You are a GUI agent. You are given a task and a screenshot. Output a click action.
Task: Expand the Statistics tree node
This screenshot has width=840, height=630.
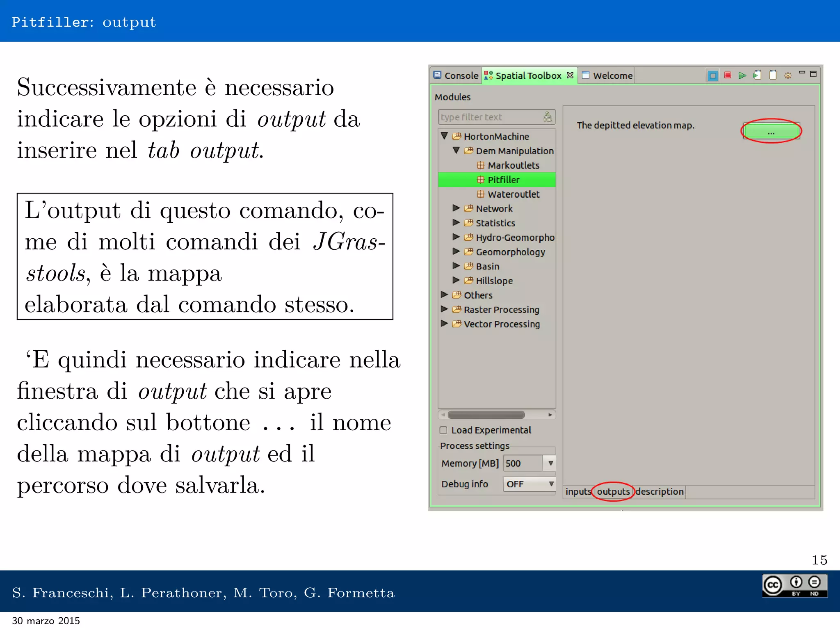click(456, 222)
